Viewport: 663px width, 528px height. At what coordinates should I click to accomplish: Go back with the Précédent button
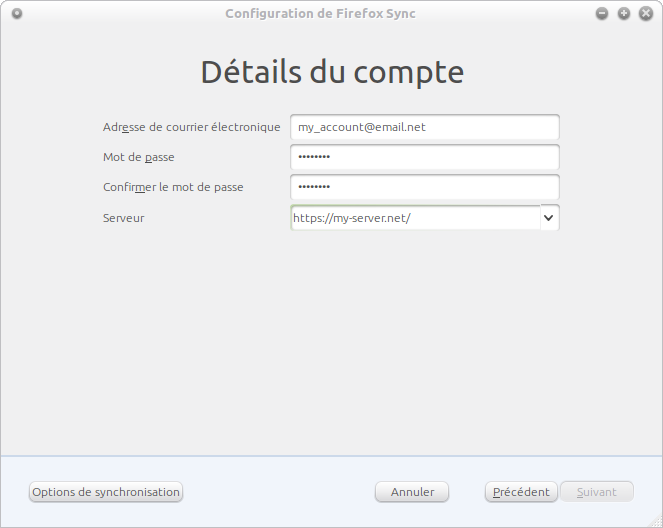pyautogui.click(x=521, y=492)
